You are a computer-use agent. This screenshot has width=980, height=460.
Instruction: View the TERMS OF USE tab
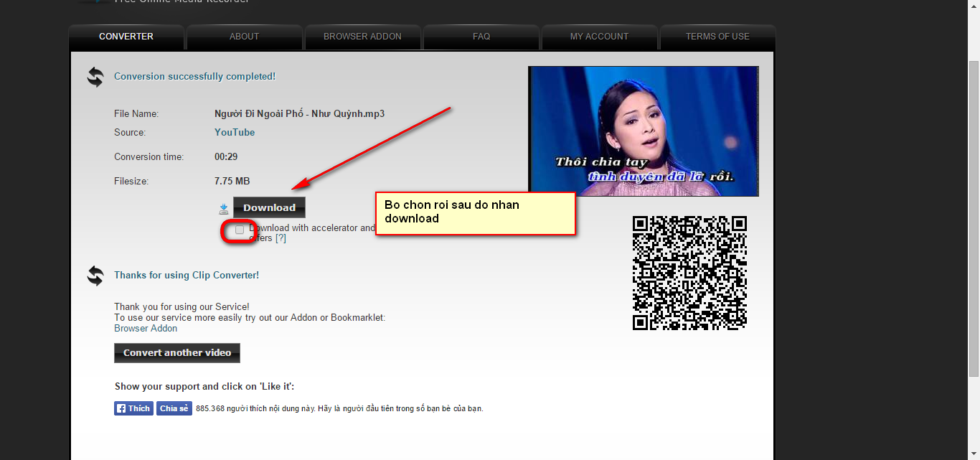pyautogui.click(x=717, y=37)
